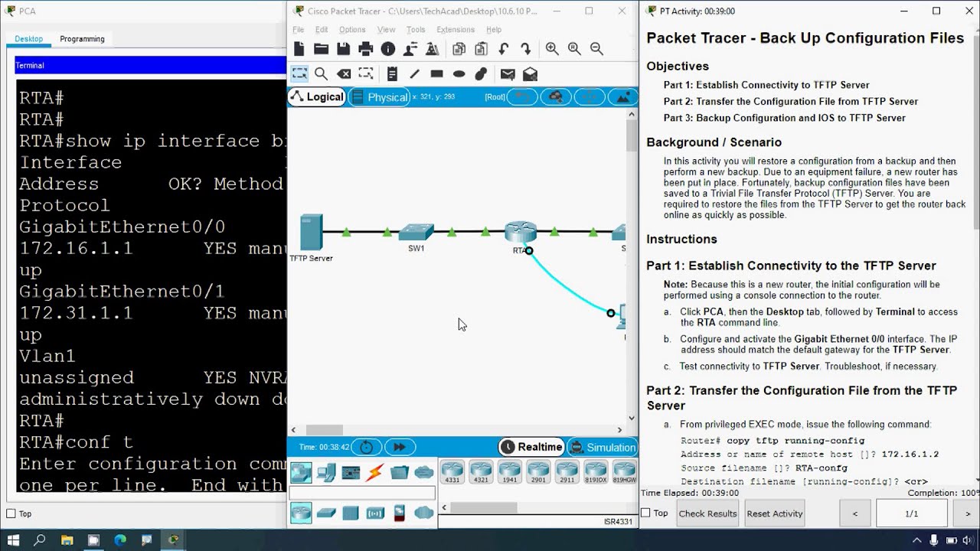Switch to Logical workspace view

[317, 97]
